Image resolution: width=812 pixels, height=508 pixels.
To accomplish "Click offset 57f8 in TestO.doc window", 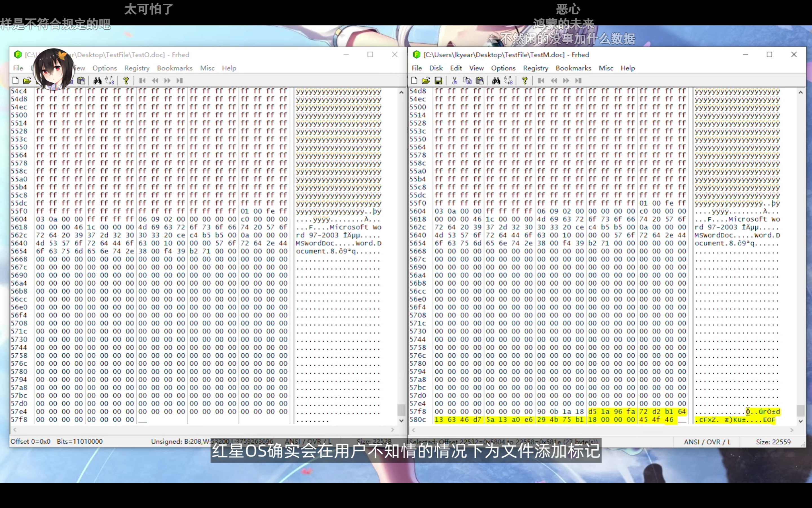I will pos(19,420).
